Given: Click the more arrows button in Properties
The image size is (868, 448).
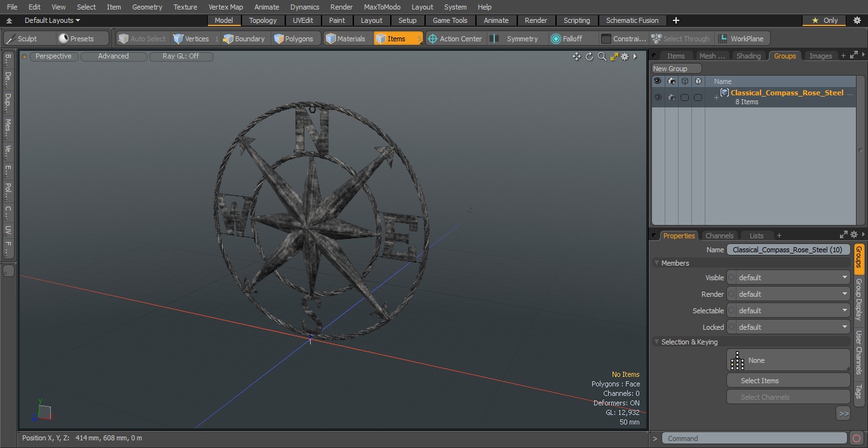Looking at the screenshot, I should [x=843, y=414].
